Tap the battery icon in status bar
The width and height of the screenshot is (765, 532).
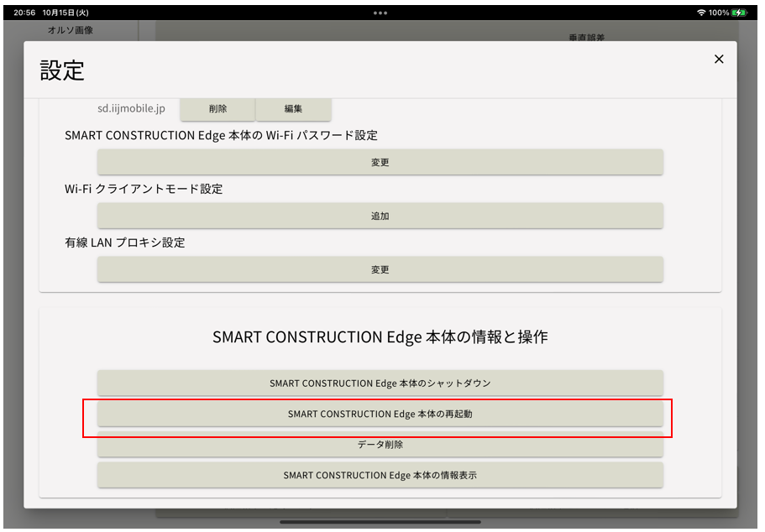point(739,13)
